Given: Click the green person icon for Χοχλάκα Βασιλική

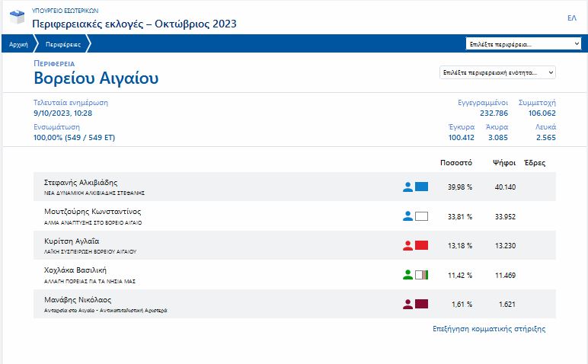Looking at the screenshot, I should click(407, 275).
